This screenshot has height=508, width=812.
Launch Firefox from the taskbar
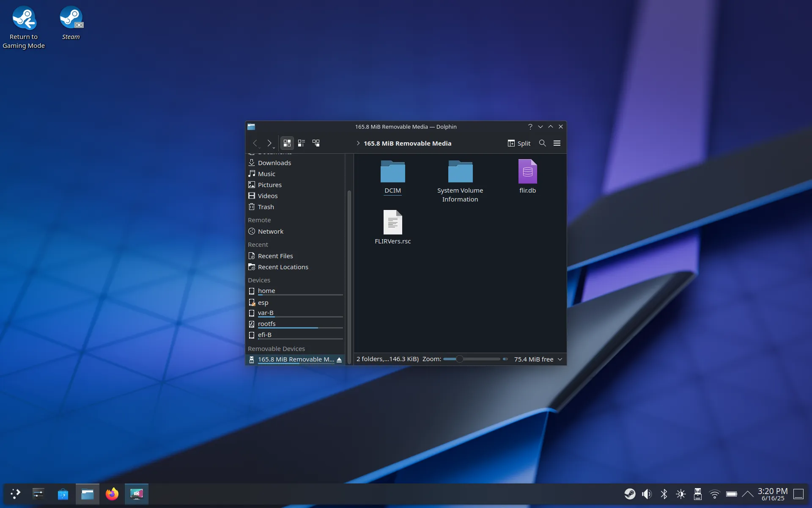(x=112, y=494)
